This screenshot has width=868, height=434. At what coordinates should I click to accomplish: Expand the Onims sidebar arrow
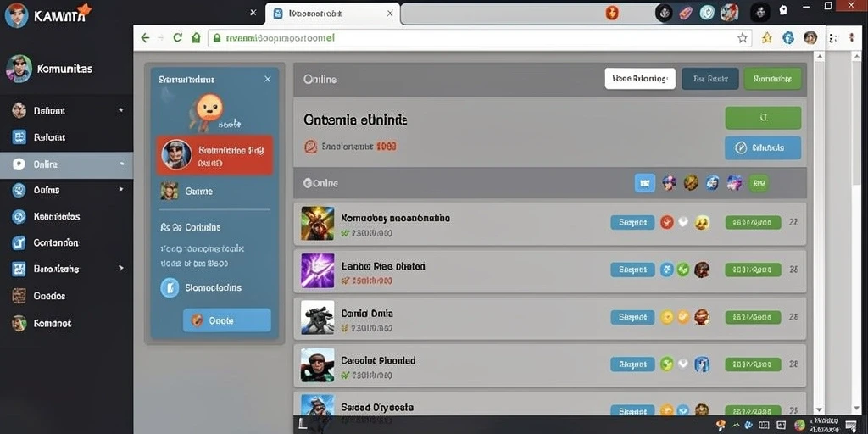pos(120,189)
